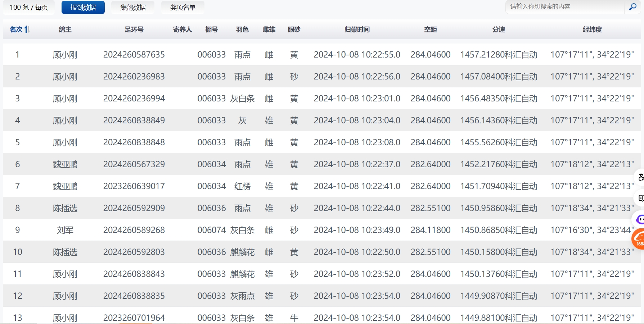Image resolution: width=644 pixels, height=324 pixels.
Task: Click the 经纬度 column header
Action: coord(592,29)
